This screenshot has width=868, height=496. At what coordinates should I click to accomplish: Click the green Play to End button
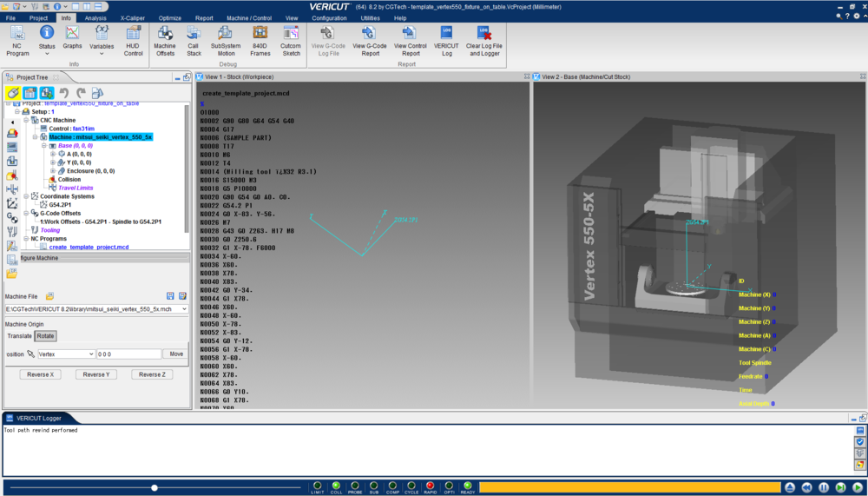858,487
